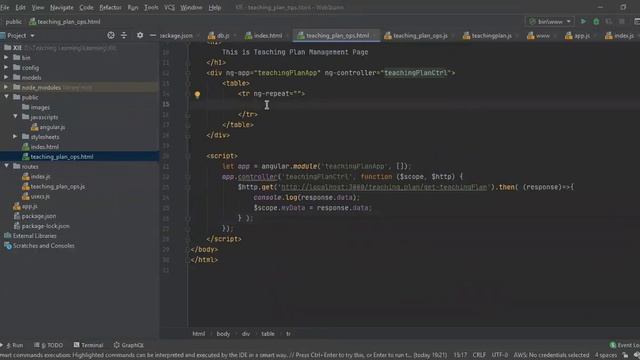Click the localhost URL link in $http.get

click(x=384, y=187)
